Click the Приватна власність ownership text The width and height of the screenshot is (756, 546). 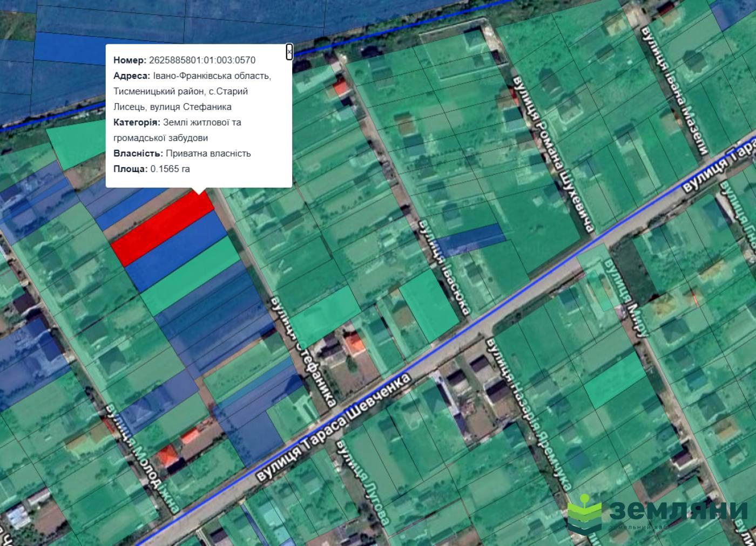pos(208,153)
